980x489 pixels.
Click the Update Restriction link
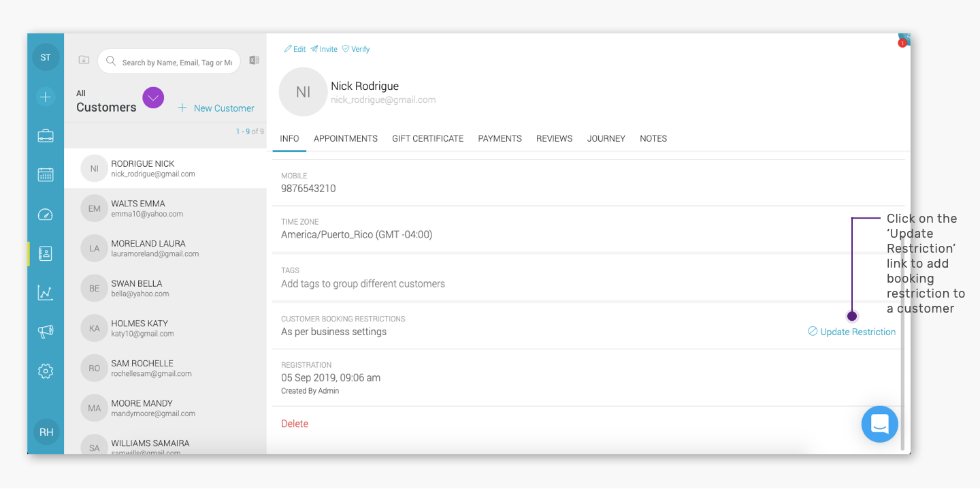(x=851, y=332)
